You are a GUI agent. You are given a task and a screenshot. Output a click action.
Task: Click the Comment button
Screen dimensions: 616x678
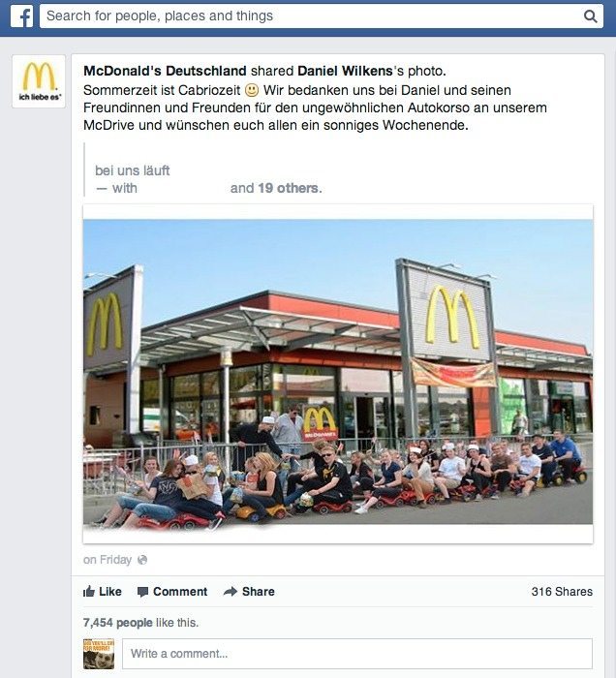[x=172, y=591]
